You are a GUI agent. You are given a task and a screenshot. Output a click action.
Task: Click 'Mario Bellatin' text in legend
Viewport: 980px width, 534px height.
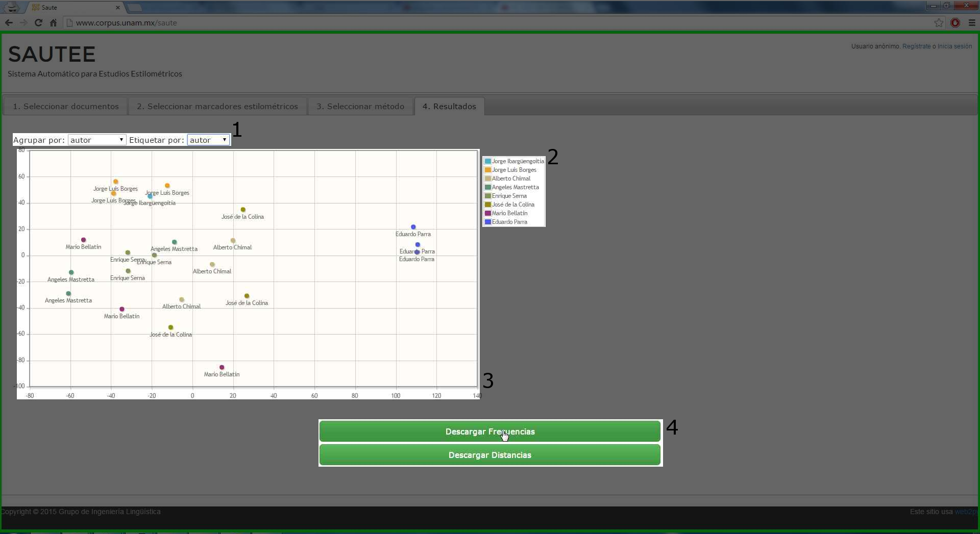(x=509, y=213)
